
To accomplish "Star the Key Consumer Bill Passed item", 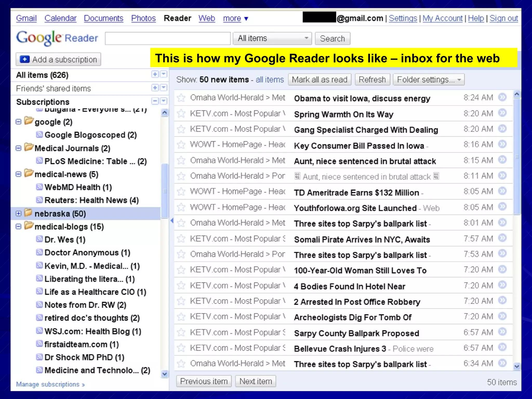I will click(x=181, y=145).
